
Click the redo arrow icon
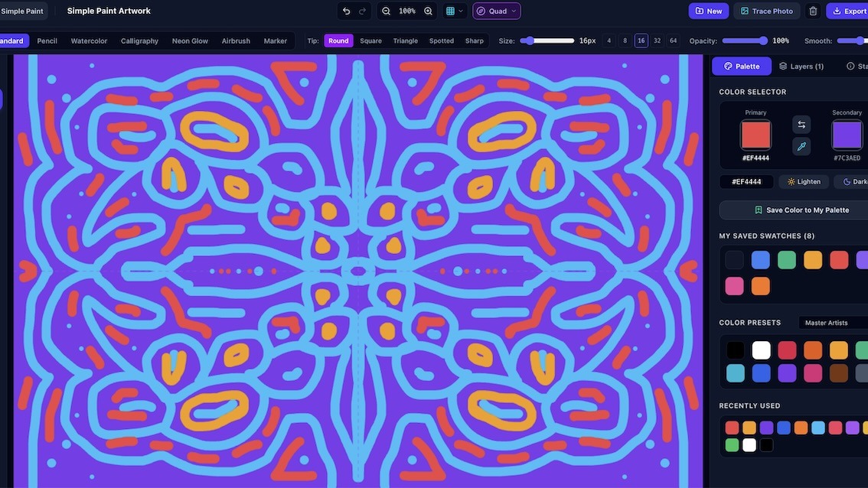tap(363, 11)
